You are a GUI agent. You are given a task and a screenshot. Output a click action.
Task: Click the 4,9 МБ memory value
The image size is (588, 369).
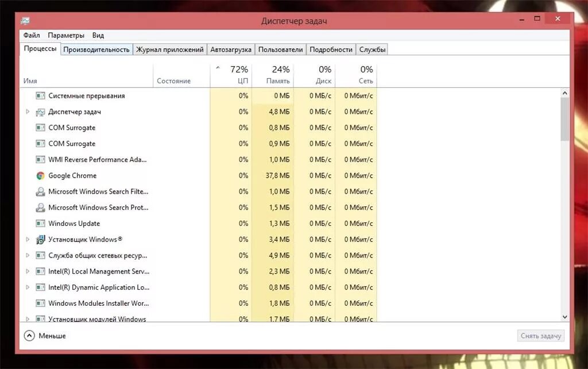point(280,255)
